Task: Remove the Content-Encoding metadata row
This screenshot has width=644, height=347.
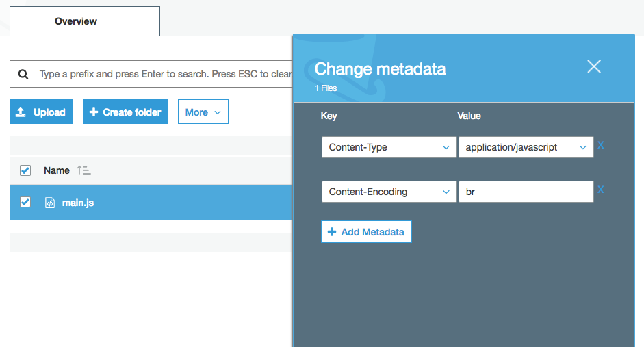Action: coord(600,190)
